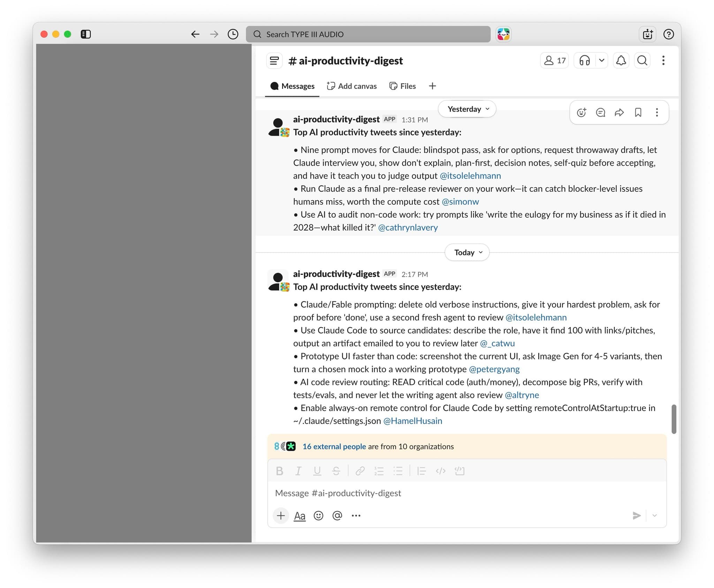Go forward with the right arrow
The image size is (714, 588).
(214, 34)
